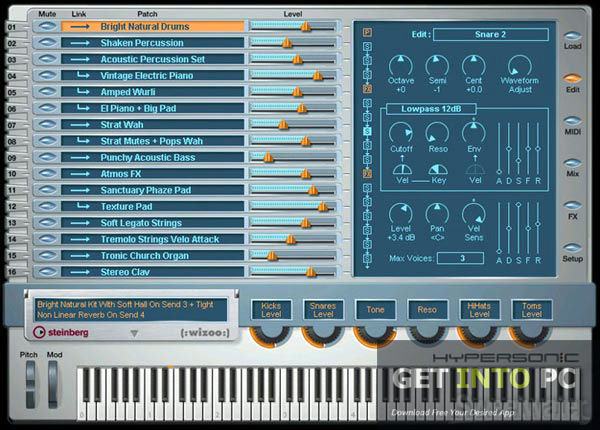Image resolution: width=600 pixels, height=430 pixels.
Task: Mute channel 09 Punchy Acoustic Bass
Action: coord(47,157)
